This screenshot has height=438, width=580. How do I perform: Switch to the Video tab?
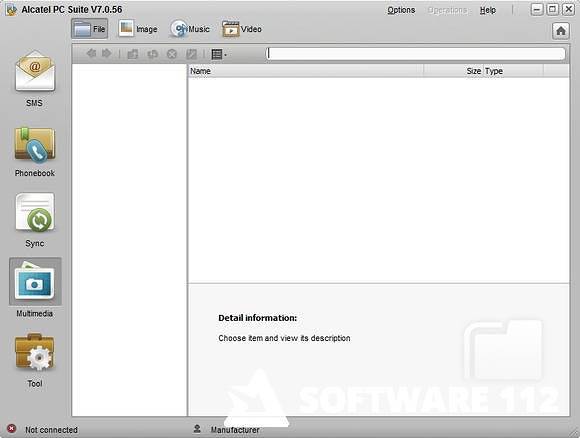pos(242,29)
